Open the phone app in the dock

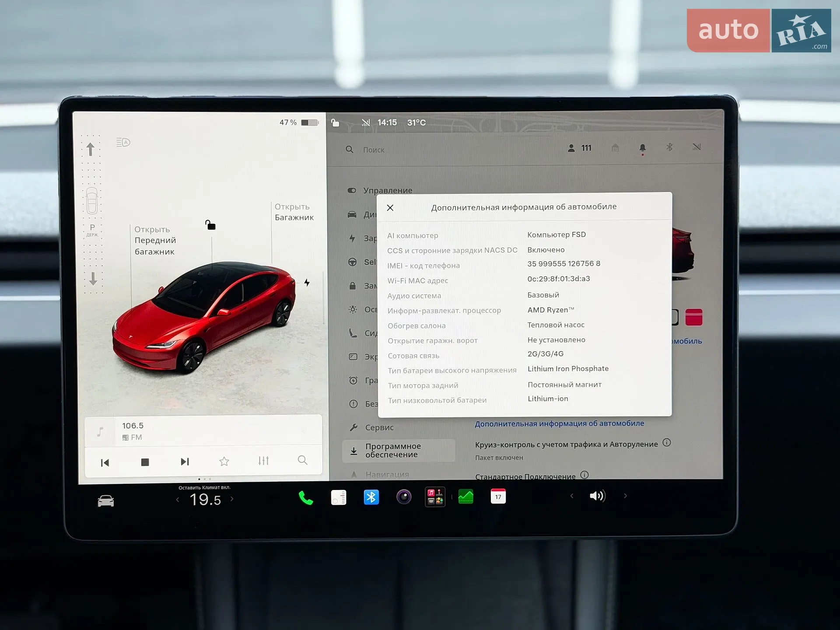[306, 498]
